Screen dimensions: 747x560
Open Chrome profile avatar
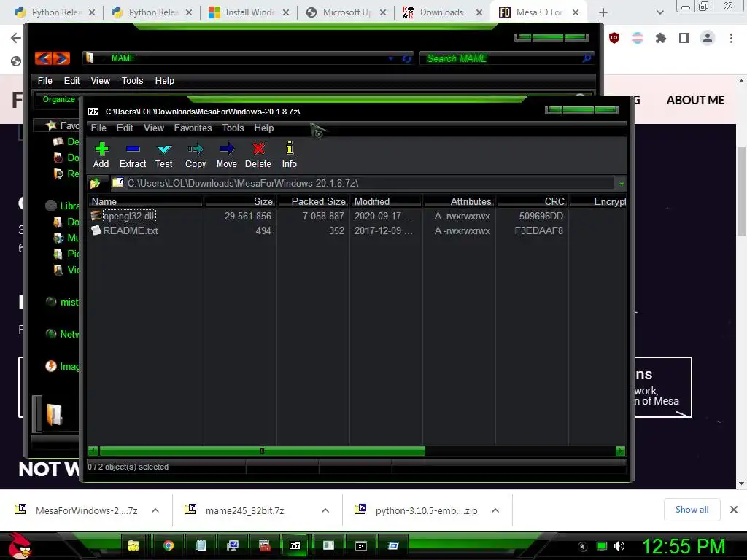[708, 38]
